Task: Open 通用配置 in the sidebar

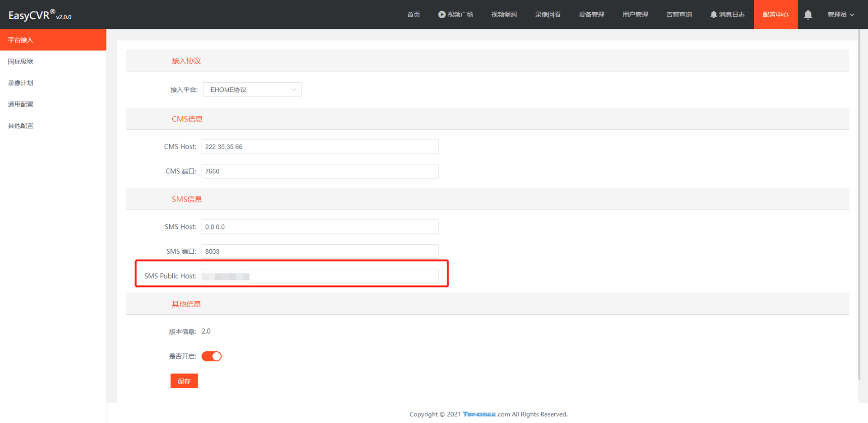Action: [x=21, y=105]
